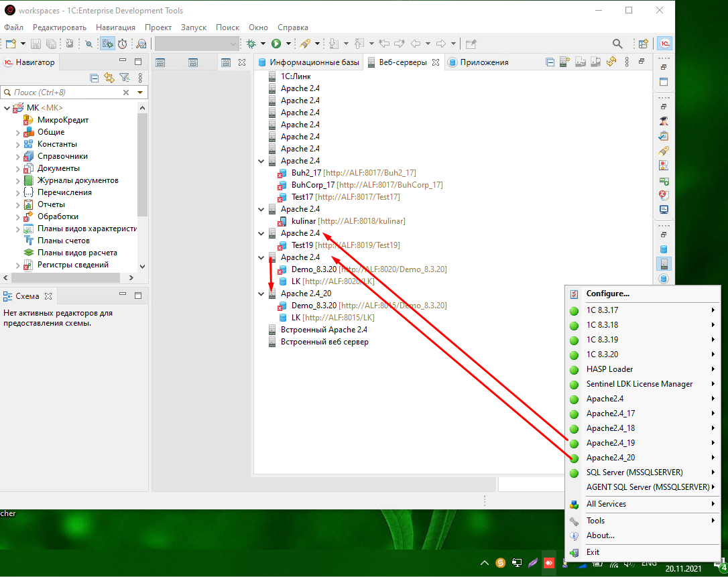728x577 pixels.
Task: Click the stopwatch profiling icon in toolbar
Action: [123, 44]
